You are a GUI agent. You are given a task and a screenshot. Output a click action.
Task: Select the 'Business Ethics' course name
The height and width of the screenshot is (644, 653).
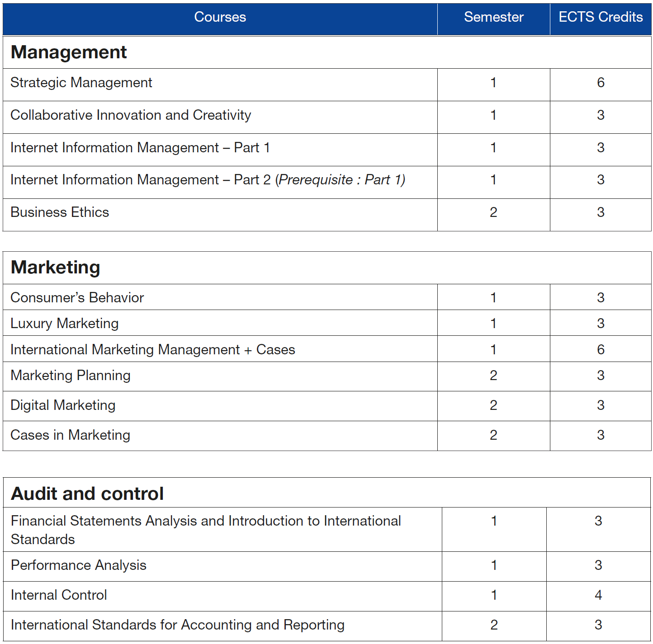[60, 212]
